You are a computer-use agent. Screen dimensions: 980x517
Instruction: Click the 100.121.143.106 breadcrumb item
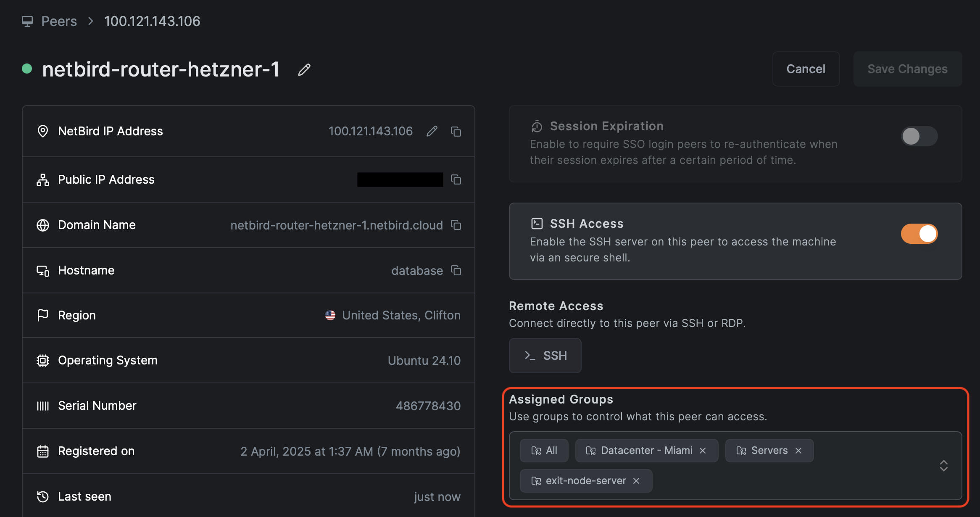coord(152,21)
